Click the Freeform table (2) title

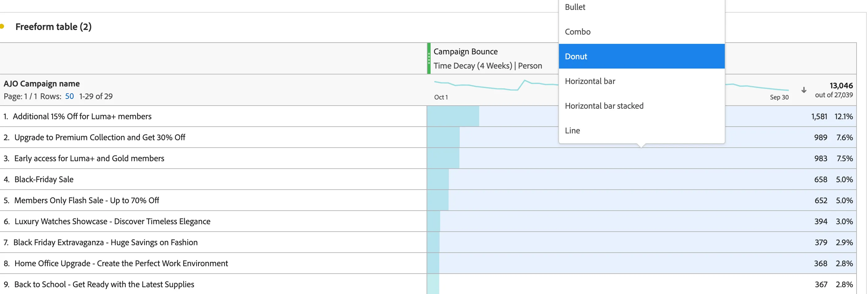54,27
